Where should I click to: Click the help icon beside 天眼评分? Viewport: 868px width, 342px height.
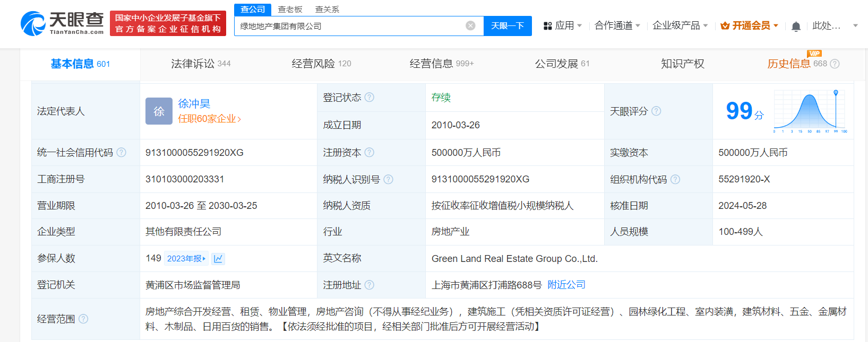click(x=656, y=111)
